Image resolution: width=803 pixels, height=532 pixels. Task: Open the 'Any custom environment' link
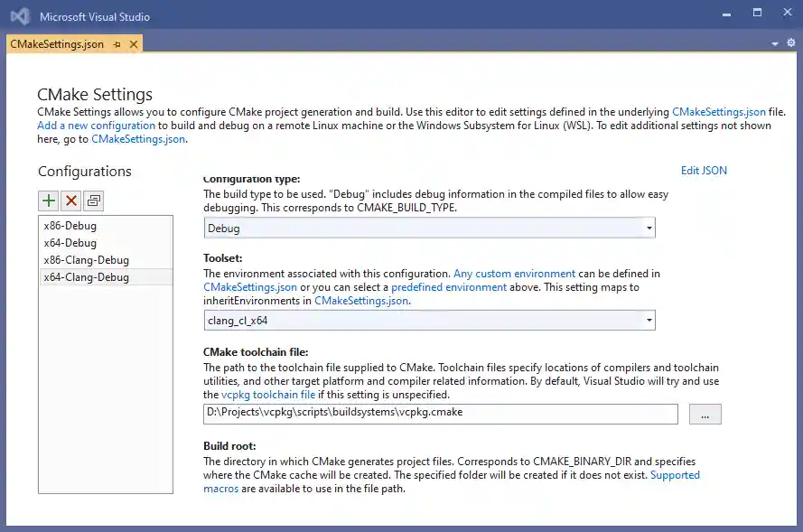(x=514, y=273)
